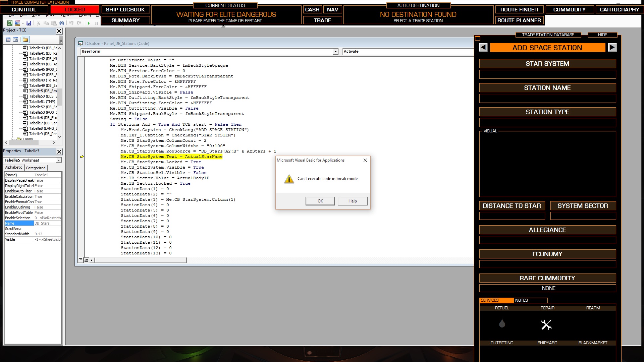
Task: Switch to the NOTES tab
Action: pyautogui.click(x=531, y=300)
